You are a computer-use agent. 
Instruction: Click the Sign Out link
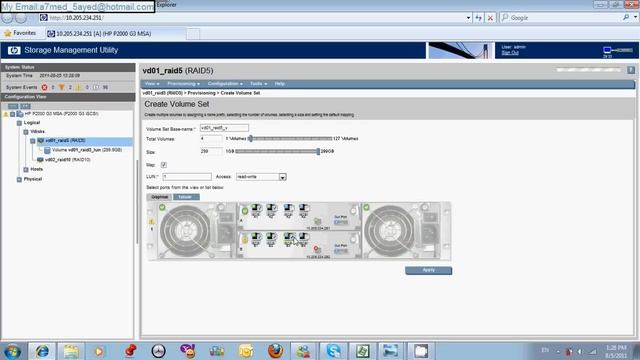click(x=510, y=53)
